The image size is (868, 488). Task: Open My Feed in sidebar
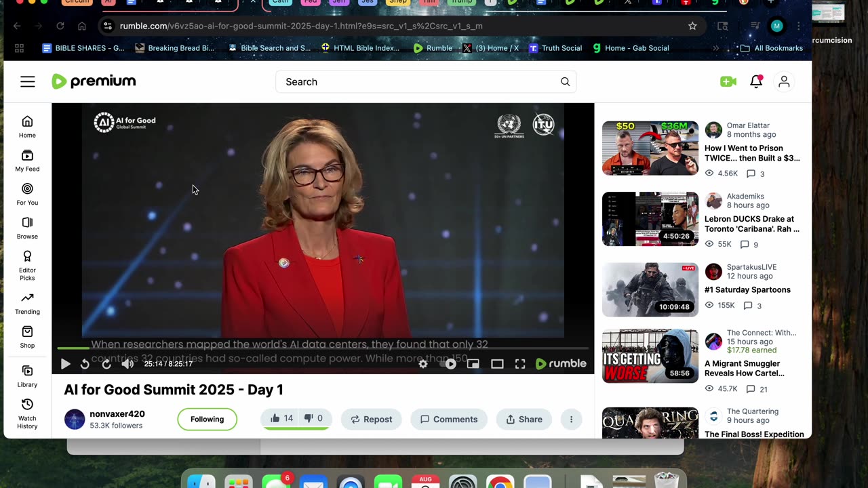coord(27,161)
